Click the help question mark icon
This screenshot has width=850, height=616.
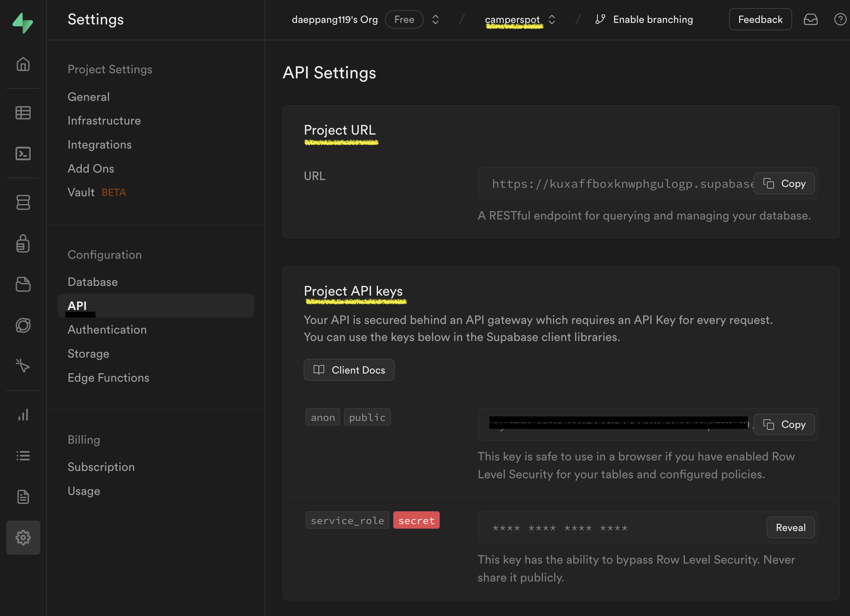point(840,19)
